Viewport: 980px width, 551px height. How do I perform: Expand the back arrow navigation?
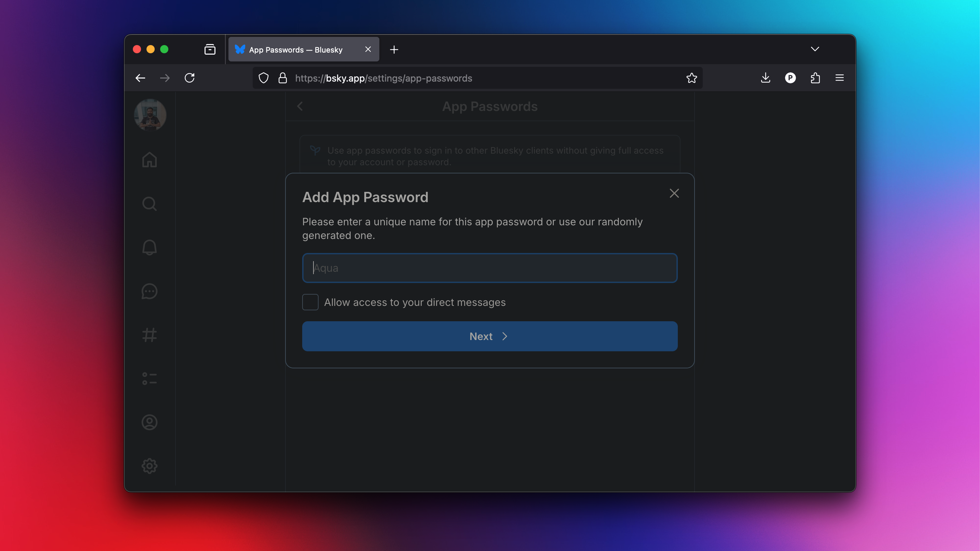[140, 78]
